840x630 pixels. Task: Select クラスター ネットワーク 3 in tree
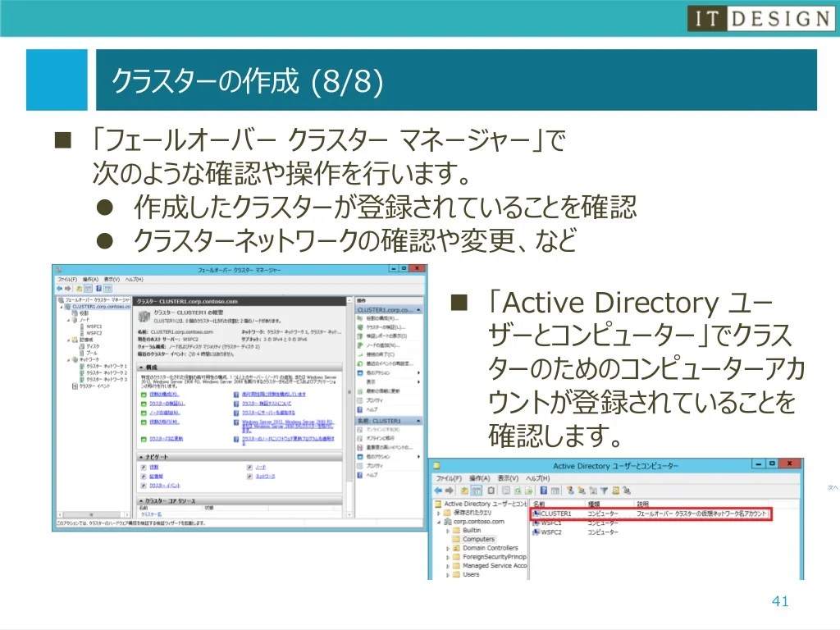coord(107,379)
